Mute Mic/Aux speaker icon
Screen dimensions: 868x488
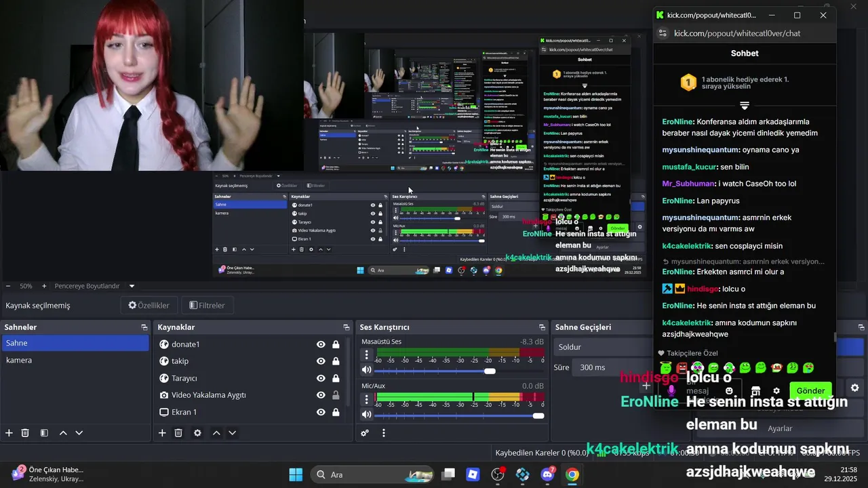[367, 414]
